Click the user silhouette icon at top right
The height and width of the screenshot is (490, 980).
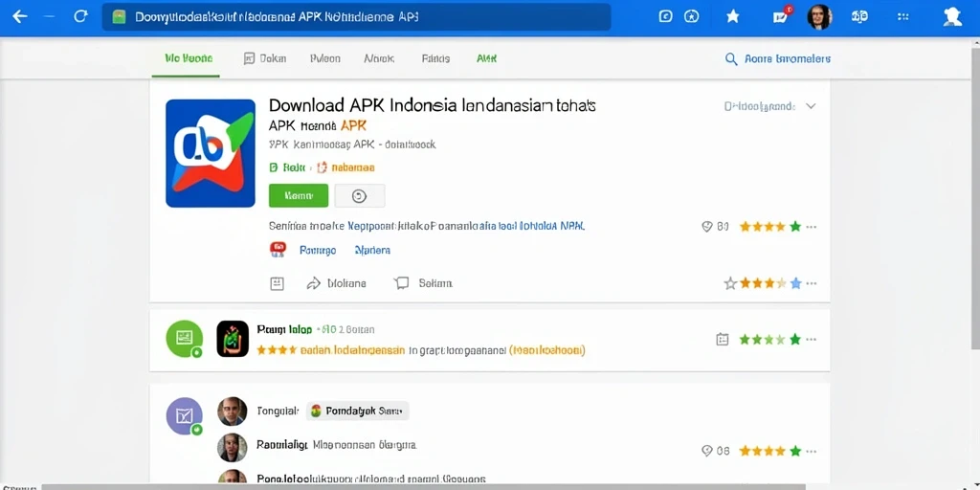click(952, 17)
